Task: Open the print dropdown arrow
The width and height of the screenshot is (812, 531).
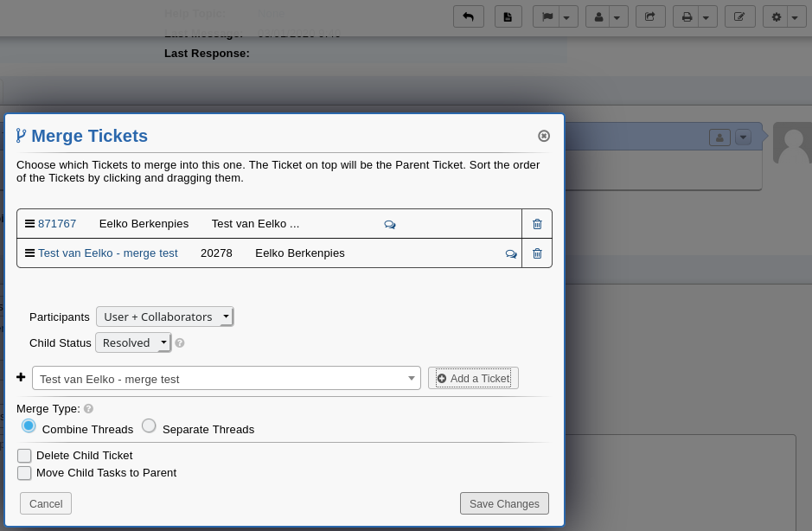Action: click(707, 16)
